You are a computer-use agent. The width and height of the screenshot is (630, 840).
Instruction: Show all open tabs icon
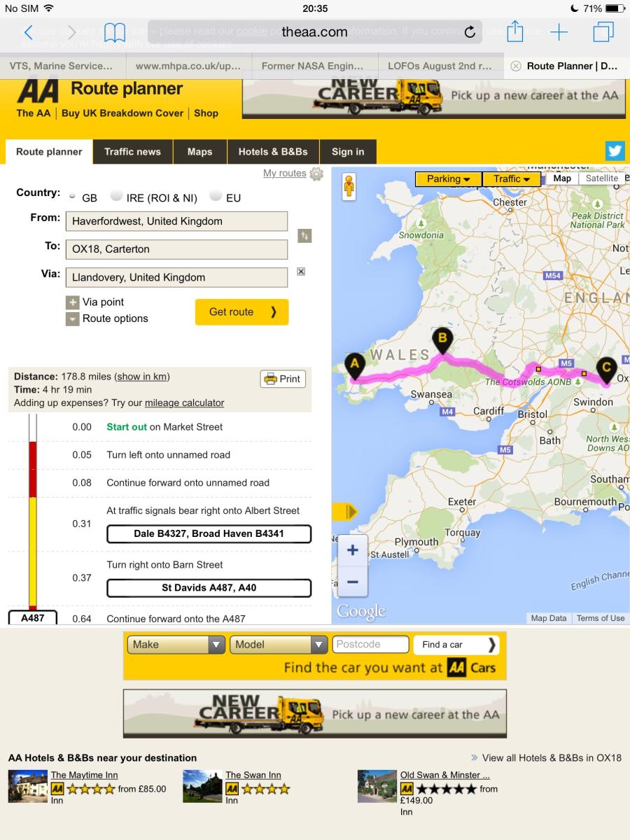(x=603, y=31)
